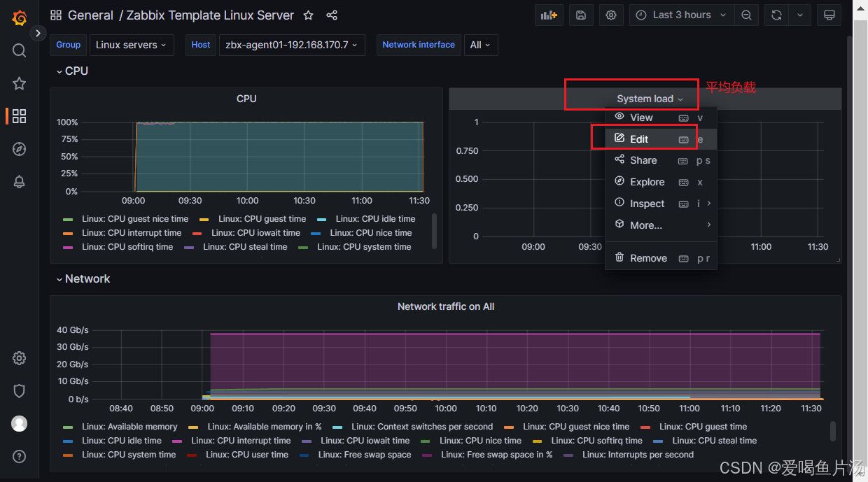Choose Edit in panel menu
The height and width of the screenshot is (482, 868).
point(661,139)
